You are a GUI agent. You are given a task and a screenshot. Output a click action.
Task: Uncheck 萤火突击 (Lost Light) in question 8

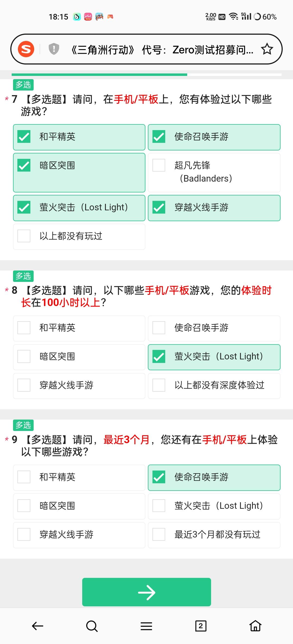214,357
